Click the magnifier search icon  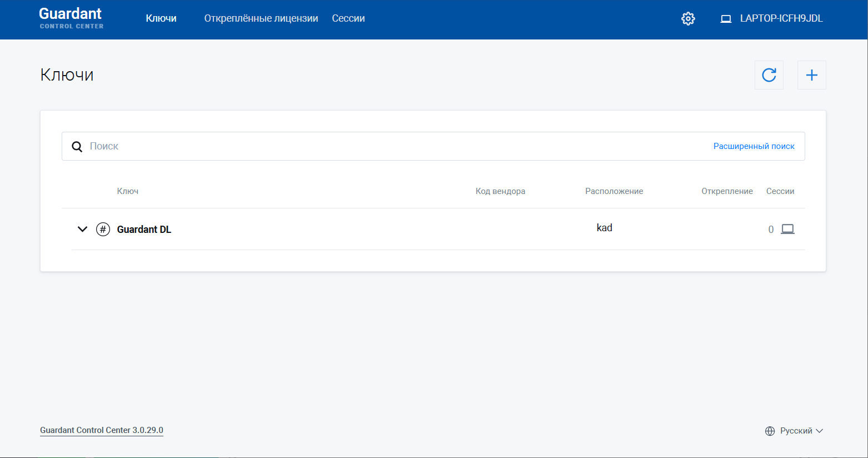click(77, 147)
